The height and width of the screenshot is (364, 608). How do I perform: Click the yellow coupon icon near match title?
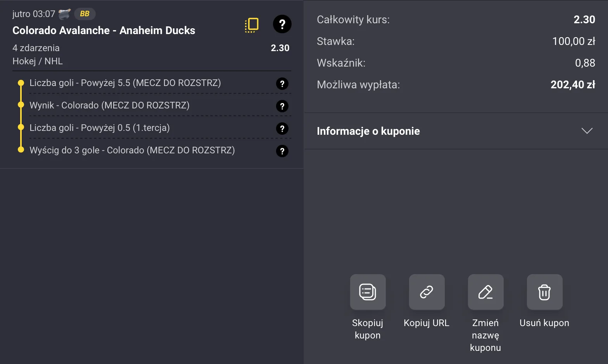pyautogui.click(x=251, y=24)
